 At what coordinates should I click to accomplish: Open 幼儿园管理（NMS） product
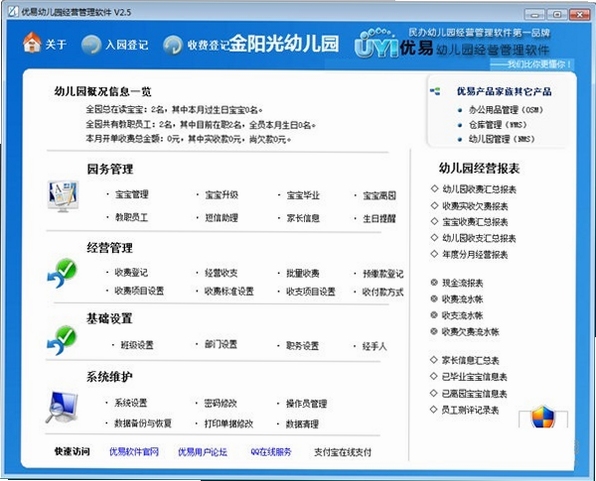pos(501,139)
